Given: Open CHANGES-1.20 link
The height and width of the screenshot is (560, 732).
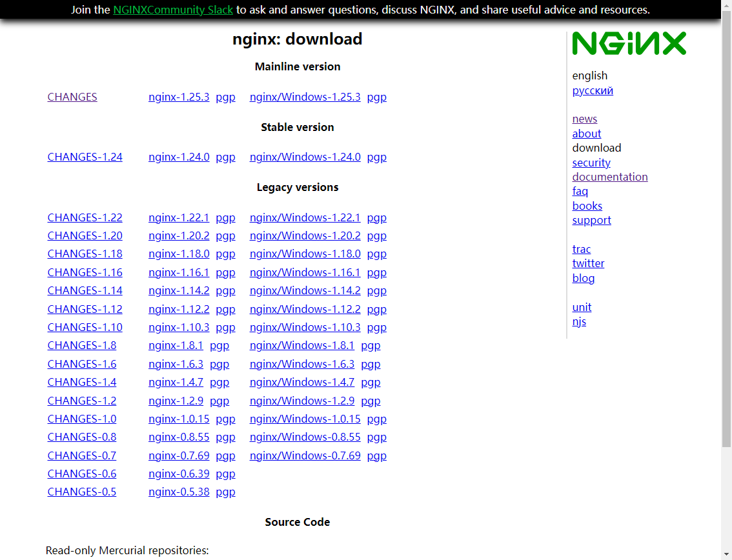Looking at the screenshot, I should click(85, 236).
